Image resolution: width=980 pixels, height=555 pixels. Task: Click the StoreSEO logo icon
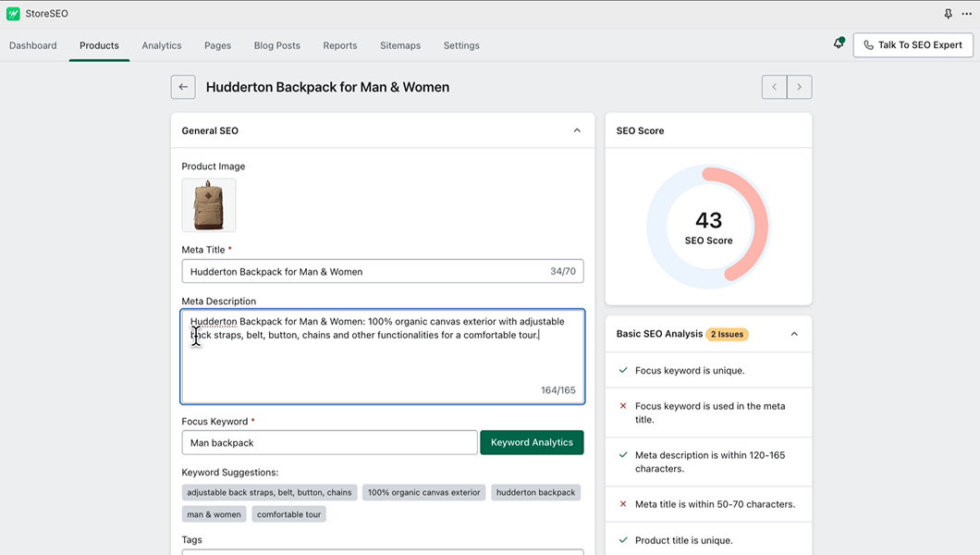[13, 14]
